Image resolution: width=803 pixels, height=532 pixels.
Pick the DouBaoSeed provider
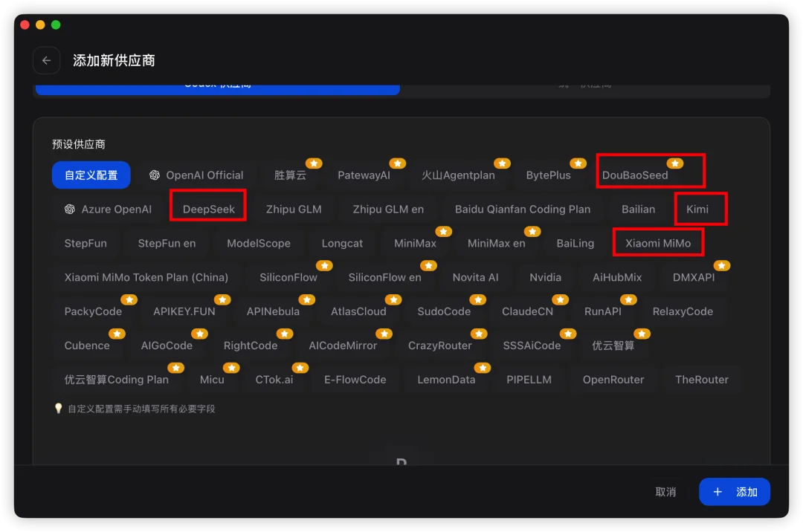coord(635,175)
